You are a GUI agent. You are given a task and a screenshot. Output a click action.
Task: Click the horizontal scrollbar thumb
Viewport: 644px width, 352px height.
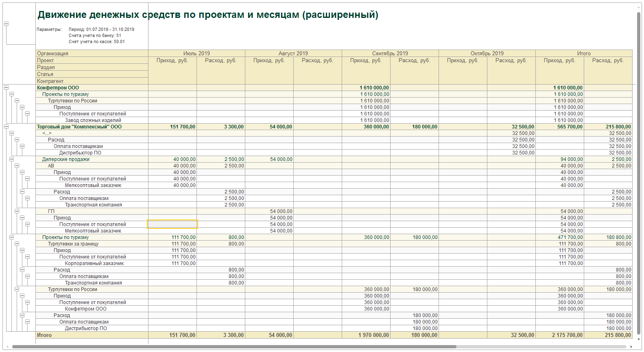(x=234, y=347)
